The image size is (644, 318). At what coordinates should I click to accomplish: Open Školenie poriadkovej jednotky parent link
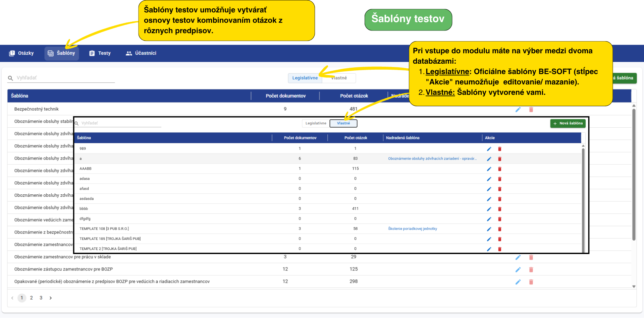pos(412,229)
